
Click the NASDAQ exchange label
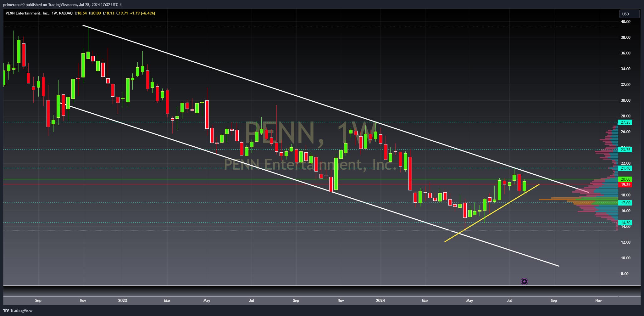click(x=66, y=13)
